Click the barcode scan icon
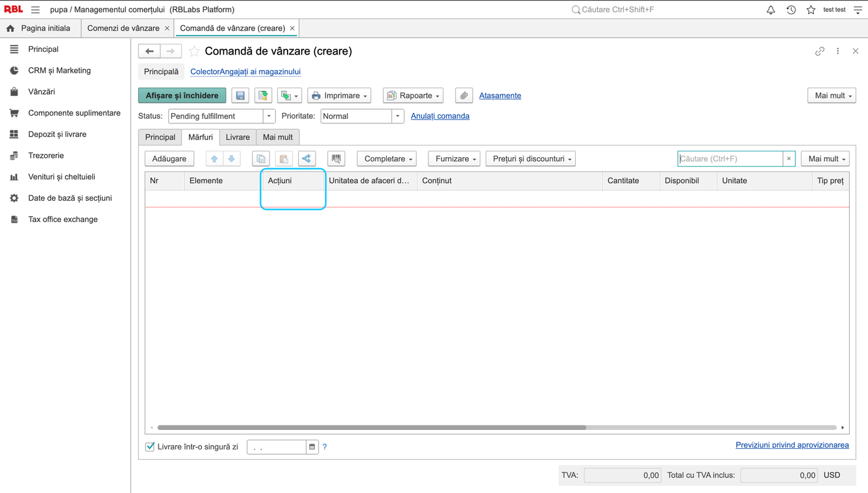868x493 pixels. click(x=336, y=158)
